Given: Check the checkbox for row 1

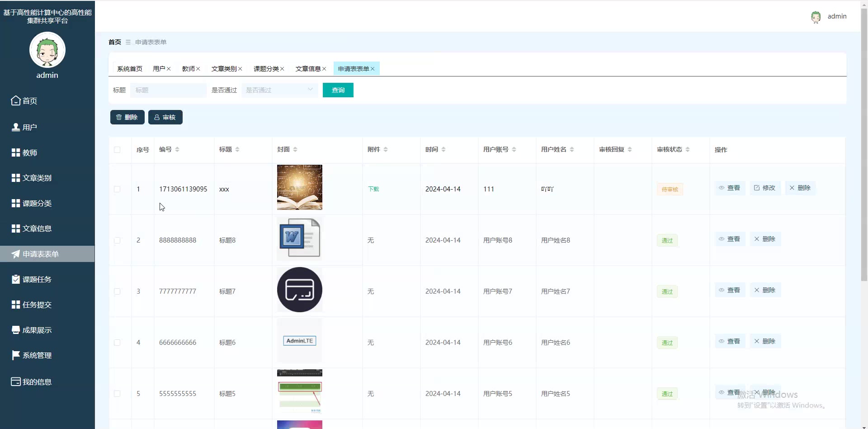Looking at the screenshot, I should coord(117,189).
